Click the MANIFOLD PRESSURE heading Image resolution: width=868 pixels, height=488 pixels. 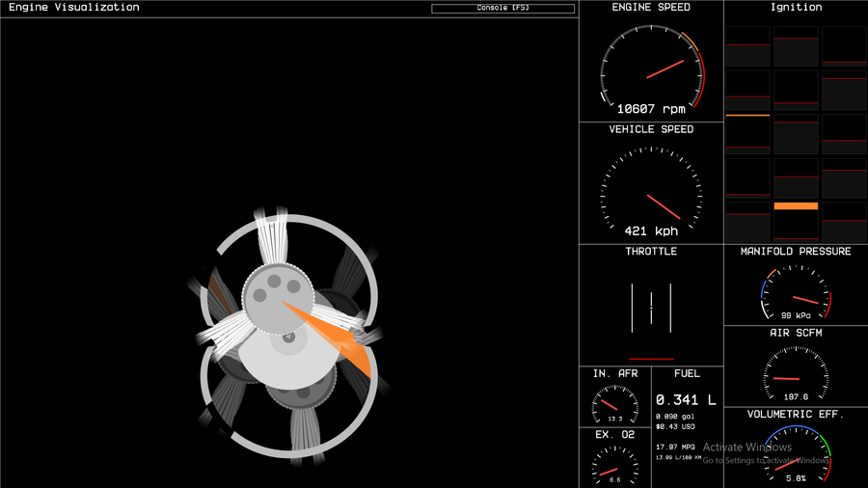coord(796,251)
